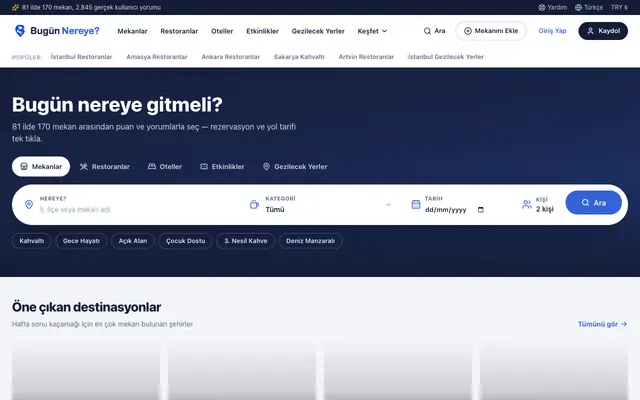Image resolution: width=640 pixels, height=400 pixels.
Task: Click the blue Ara search button
Action: point(593,202)
